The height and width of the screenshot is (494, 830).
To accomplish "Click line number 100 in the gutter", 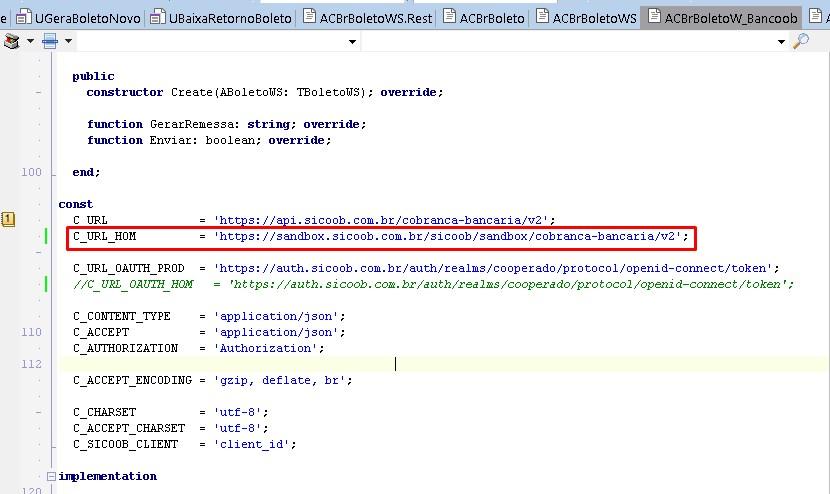I will point(31,172).
